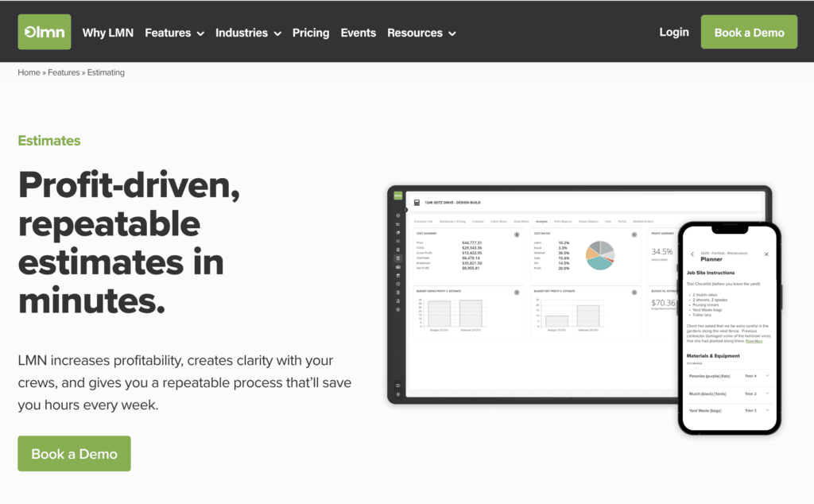Click the Cost Ratios card's round icon

[634, 235]
